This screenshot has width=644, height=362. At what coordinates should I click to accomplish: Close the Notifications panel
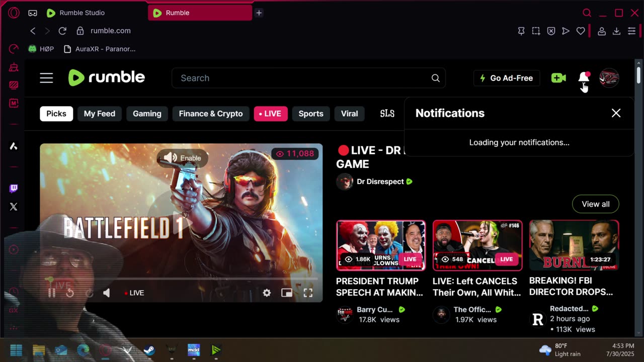pos(616,113)
